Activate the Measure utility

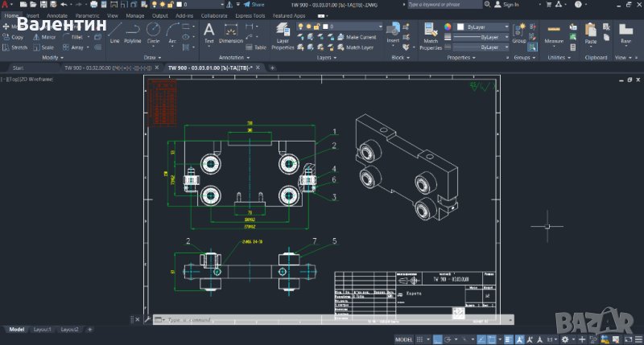[554, 32]
